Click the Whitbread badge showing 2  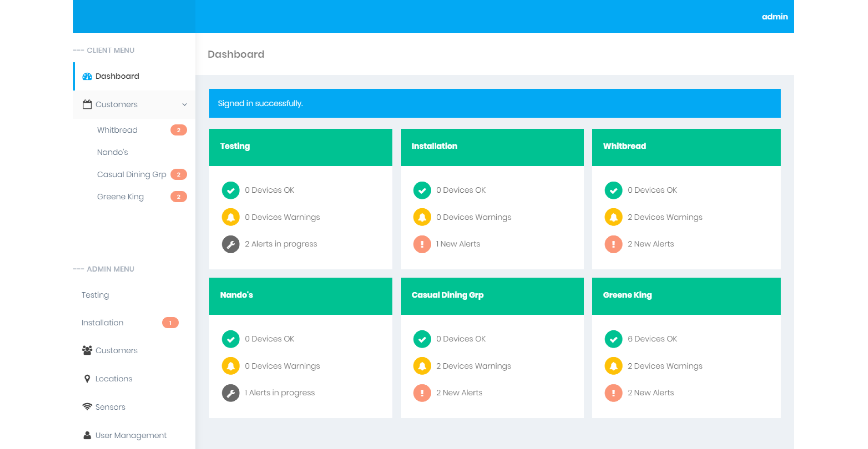coord(178,130)
